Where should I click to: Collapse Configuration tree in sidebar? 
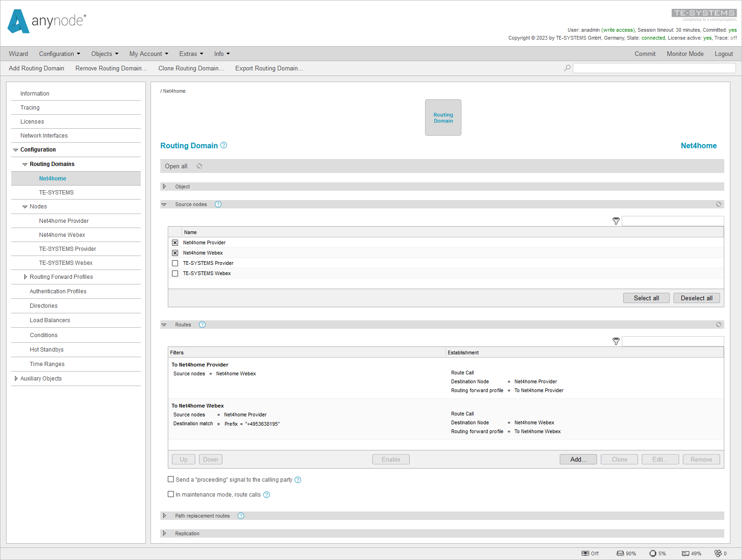pos(15,150)
